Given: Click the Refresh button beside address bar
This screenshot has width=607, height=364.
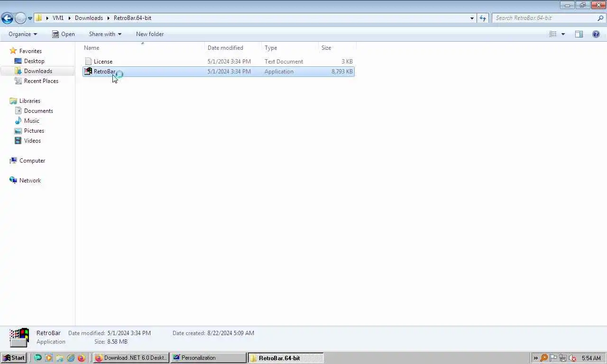Looking at the screenshot, I should (x=483, y=18).
